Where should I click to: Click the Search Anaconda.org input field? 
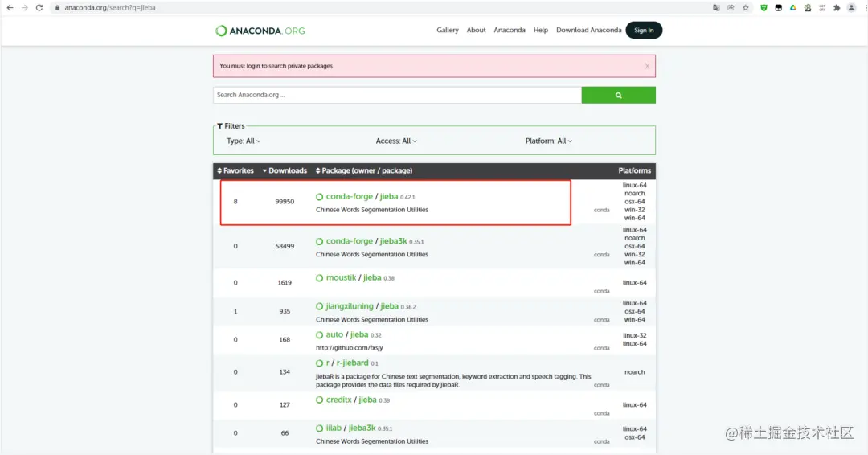pos(397,95)
